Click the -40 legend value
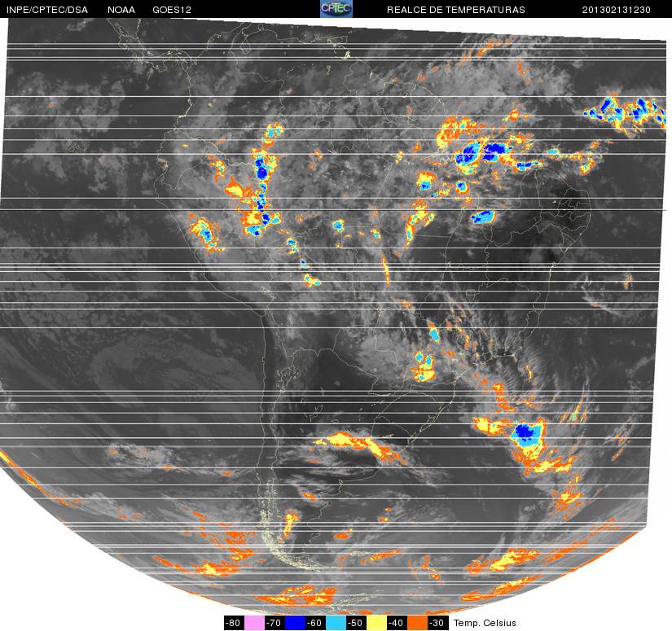 tap(397, 623)
